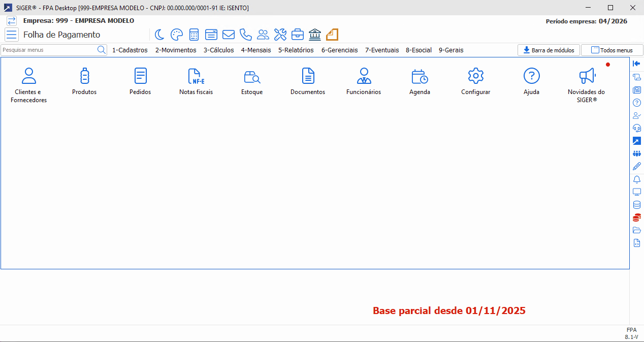Click the users group toolbar icon
Image resolution: width=644 pixels, height=342 pixels.
[263, 35]
